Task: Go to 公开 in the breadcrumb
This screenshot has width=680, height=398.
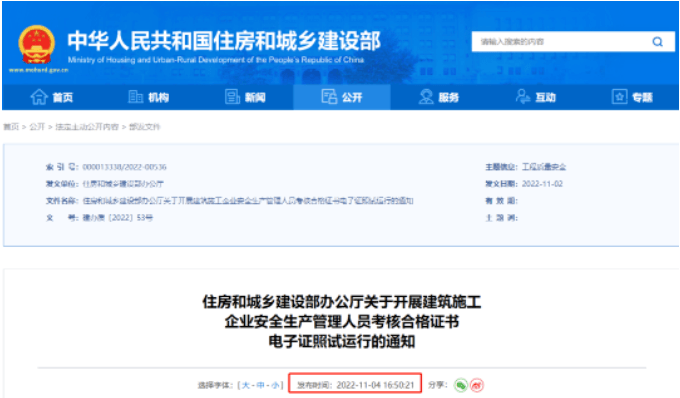Action: 37,127
